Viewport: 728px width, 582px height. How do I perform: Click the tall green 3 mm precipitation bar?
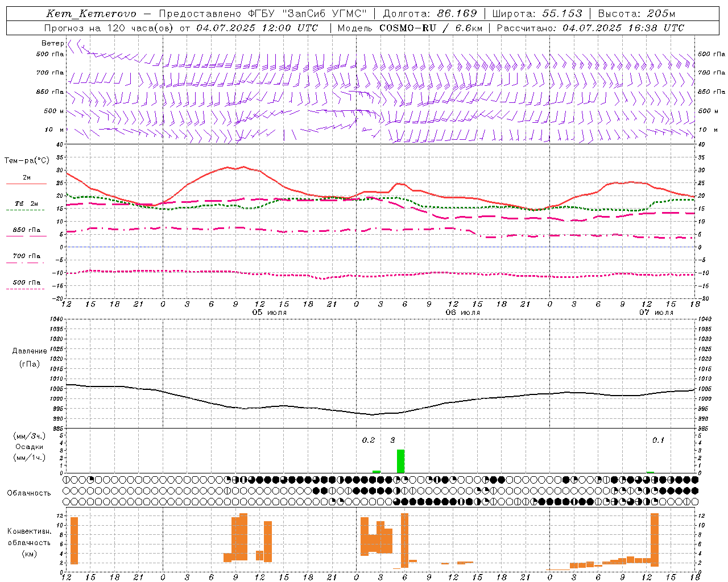tap(400, 461)
